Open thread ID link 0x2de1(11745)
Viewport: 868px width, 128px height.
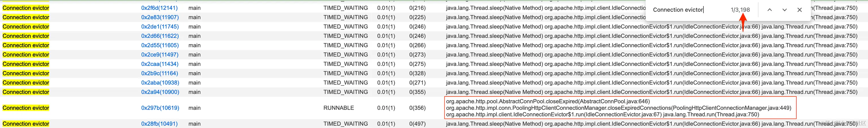coord(160,27)
